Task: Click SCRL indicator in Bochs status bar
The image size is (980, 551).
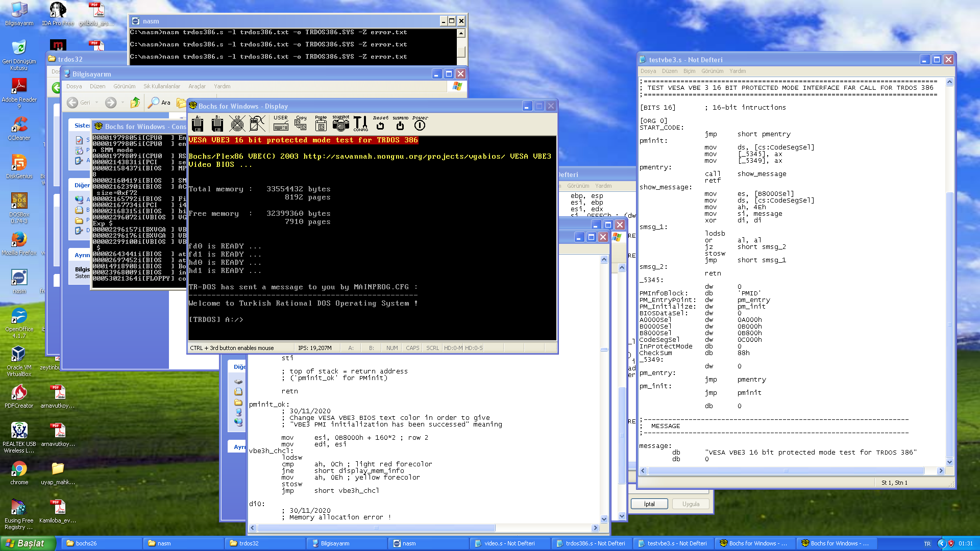Action: (433, 348)
